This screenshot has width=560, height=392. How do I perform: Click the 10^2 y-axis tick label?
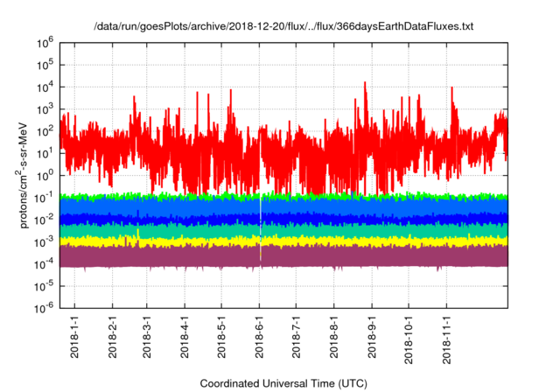pyautogui.click(x=45, y=132)
